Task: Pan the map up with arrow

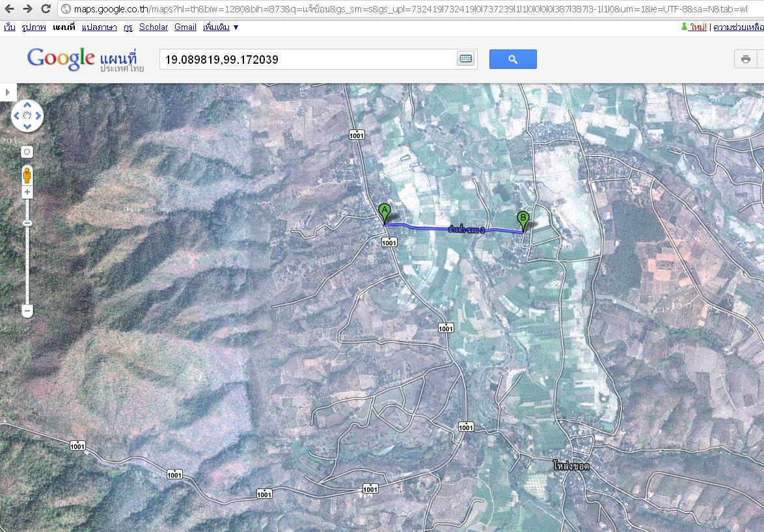Action: [x=27, y=105]
